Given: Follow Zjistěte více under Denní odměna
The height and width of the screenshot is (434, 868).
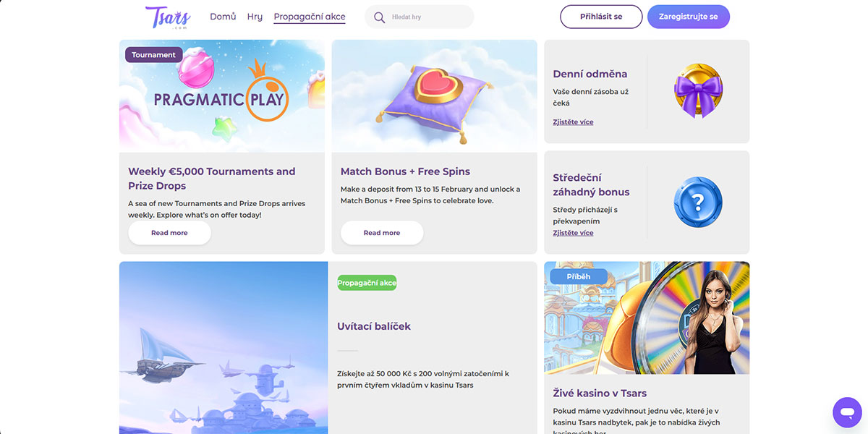Looking at the screenshot, I should 573,122.
